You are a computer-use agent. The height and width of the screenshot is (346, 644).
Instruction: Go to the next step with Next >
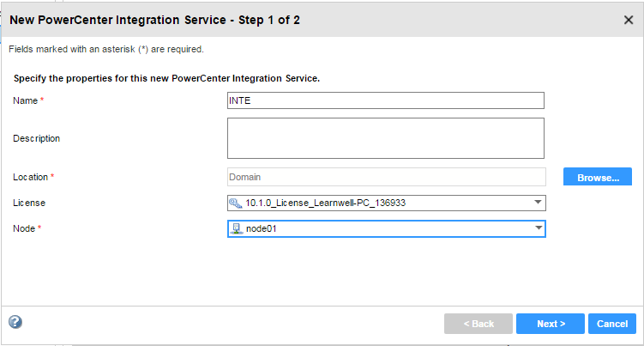(551, 324)
